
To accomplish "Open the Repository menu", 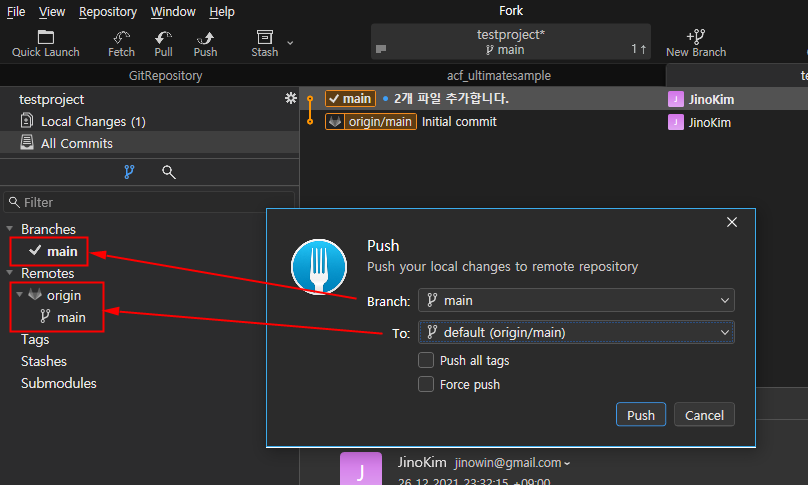I will pyautogui.click(x=108, y=11).
